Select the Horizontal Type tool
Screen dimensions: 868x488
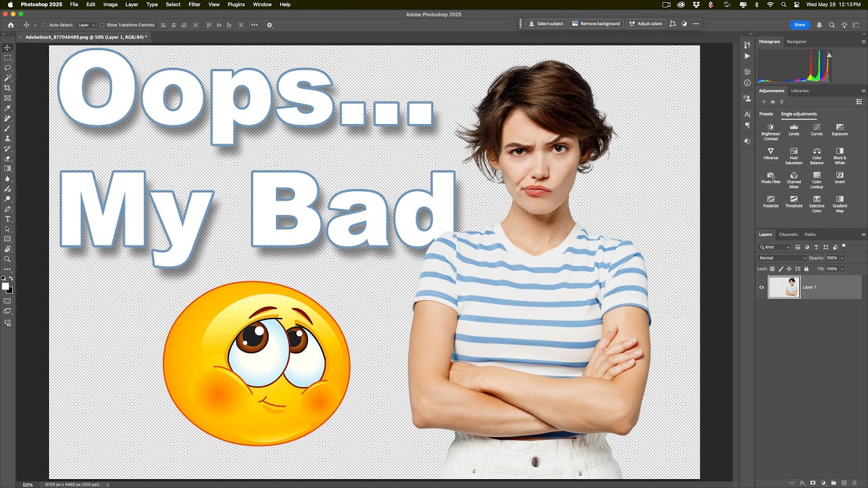[7, 219]
